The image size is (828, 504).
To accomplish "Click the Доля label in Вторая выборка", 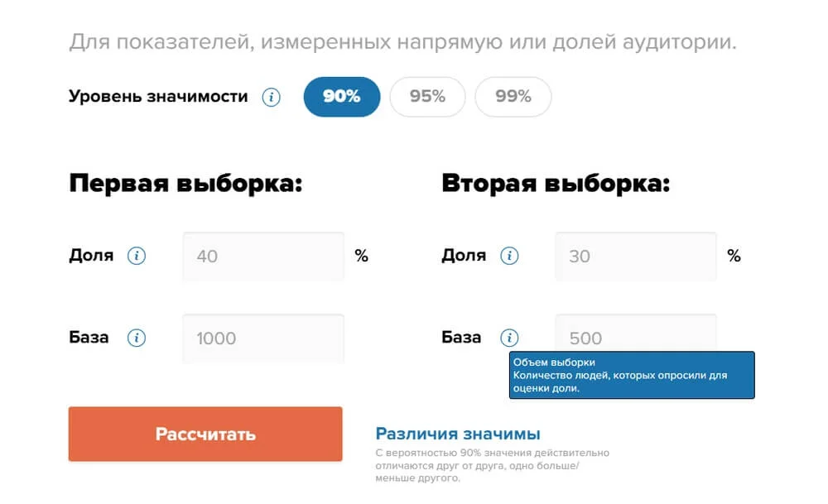I will [464, 256].
